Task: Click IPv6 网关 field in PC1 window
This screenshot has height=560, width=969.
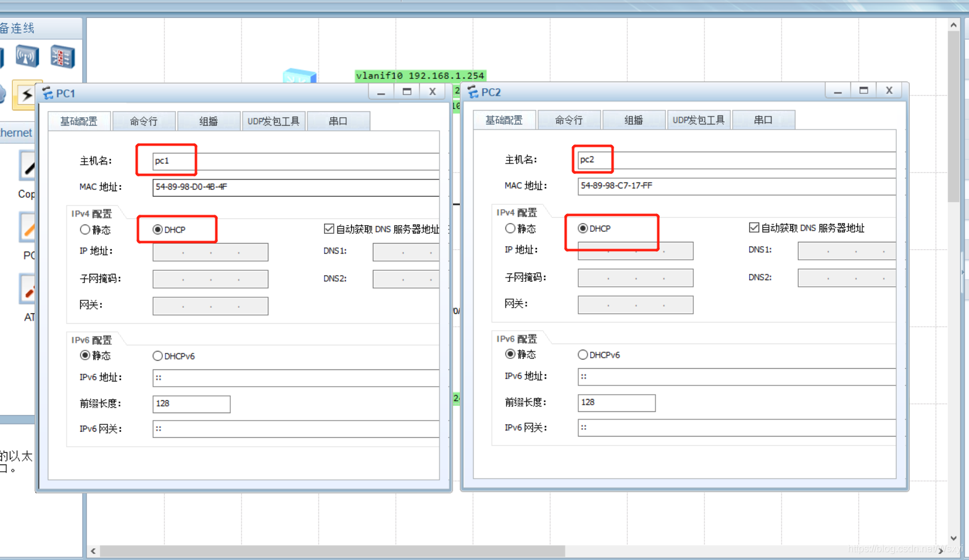Action: (296, 429)
